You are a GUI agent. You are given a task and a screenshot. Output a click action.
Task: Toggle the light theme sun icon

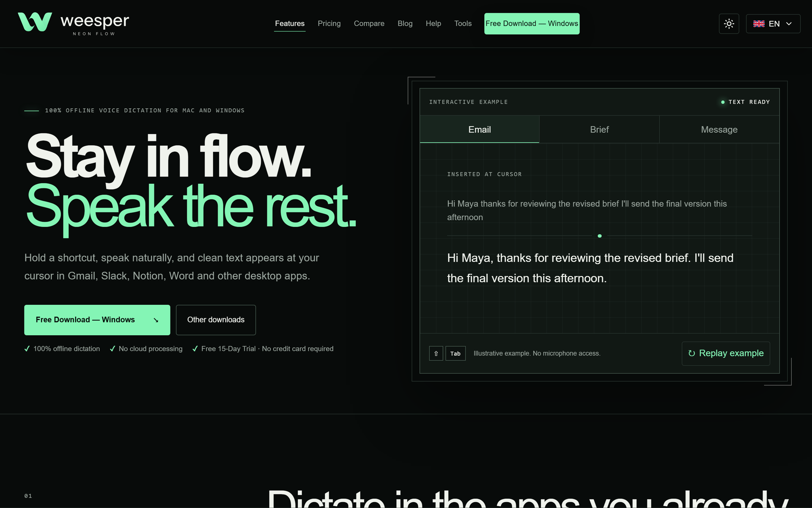coord(729,24)
